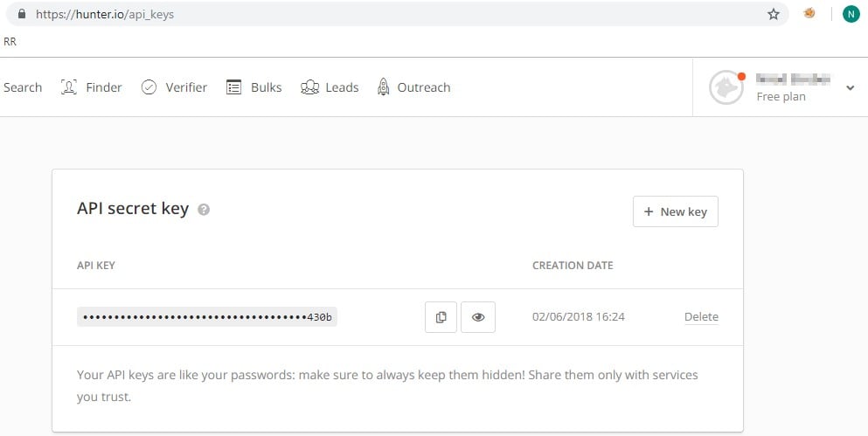868x436 pixels.
Task: Click the hunter.io URL address bar
Action: click(x=393, y=14)
